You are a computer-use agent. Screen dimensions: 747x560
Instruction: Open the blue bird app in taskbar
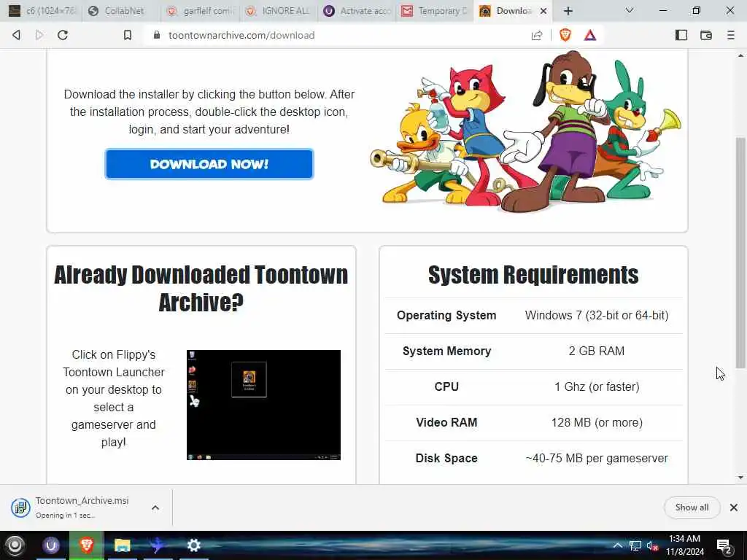[158, 545]
